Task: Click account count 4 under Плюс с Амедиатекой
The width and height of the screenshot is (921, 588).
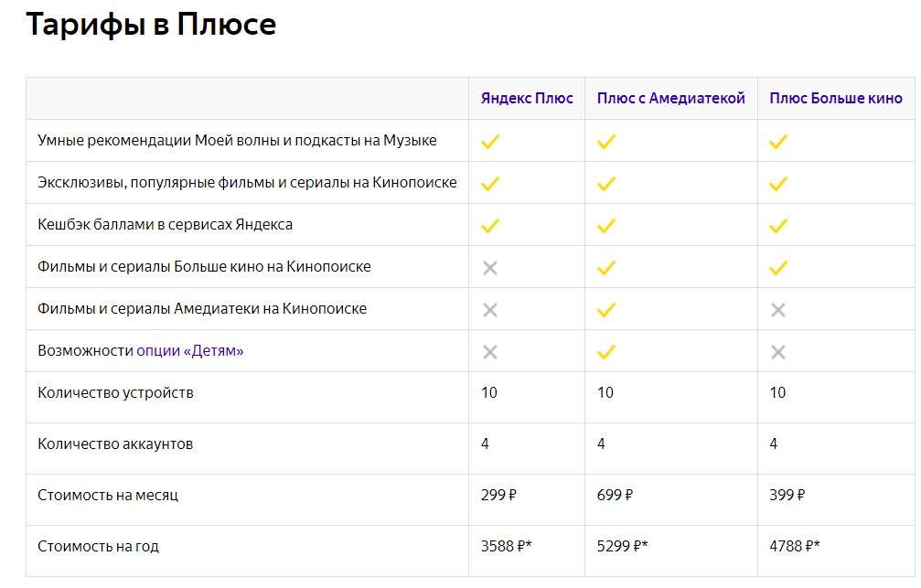Action: 601,444
